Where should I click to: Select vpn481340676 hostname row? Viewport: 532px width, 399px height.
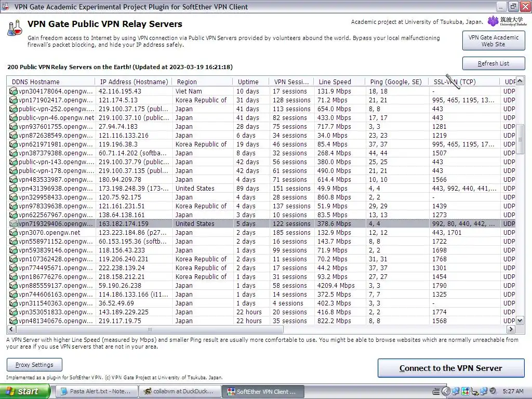pos(56,321)
